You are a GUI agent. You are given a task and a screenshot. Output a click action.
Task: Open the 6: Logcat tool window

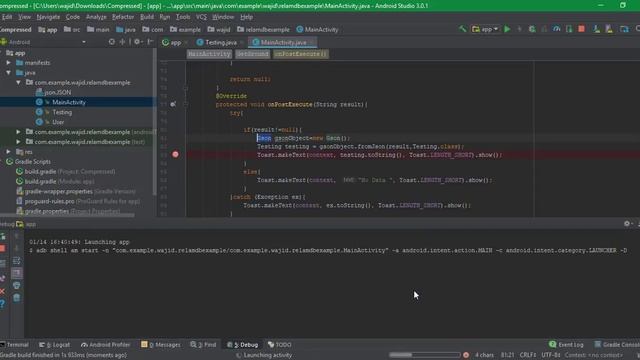point(54,344)
